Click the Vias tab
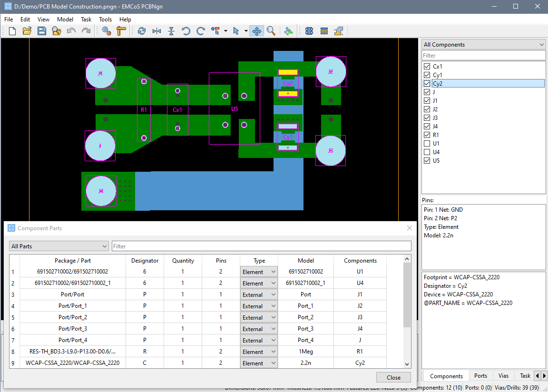 coord(503,376)
